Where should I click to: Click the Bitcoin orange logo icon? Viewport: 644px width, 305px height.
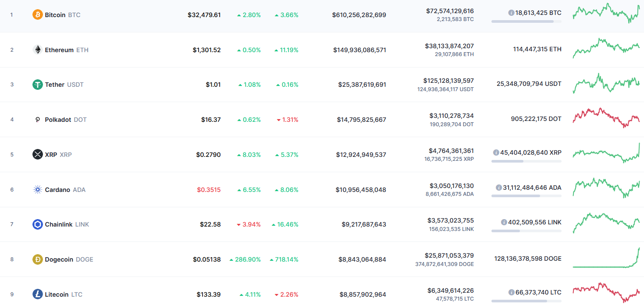(38, 15)
